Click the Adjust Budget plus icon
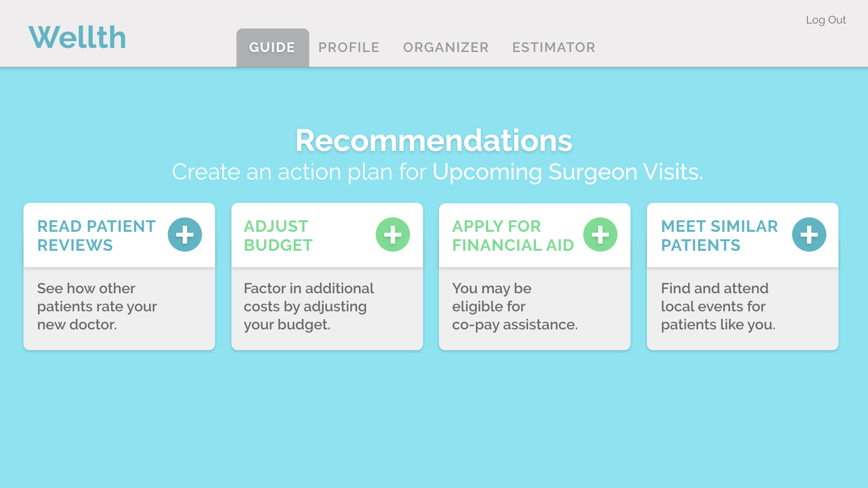Viewport: 868px width, 488px height. tap(393, 234)
